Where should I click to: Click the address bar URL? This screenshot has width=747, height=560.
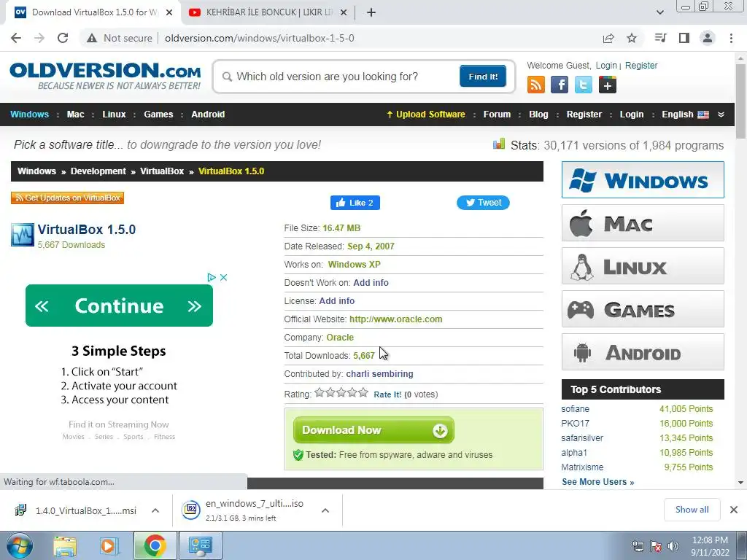coord(260,38)
